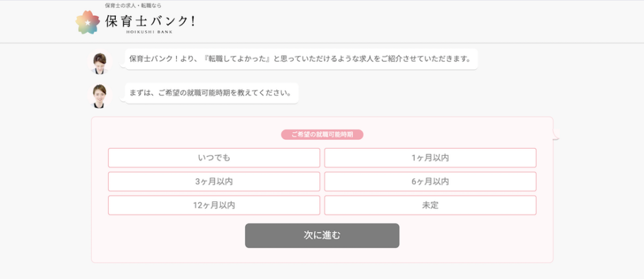The image size is (644, 279).
Task: Choose the 6ヶ月以内 option
Action: [430, 182]
